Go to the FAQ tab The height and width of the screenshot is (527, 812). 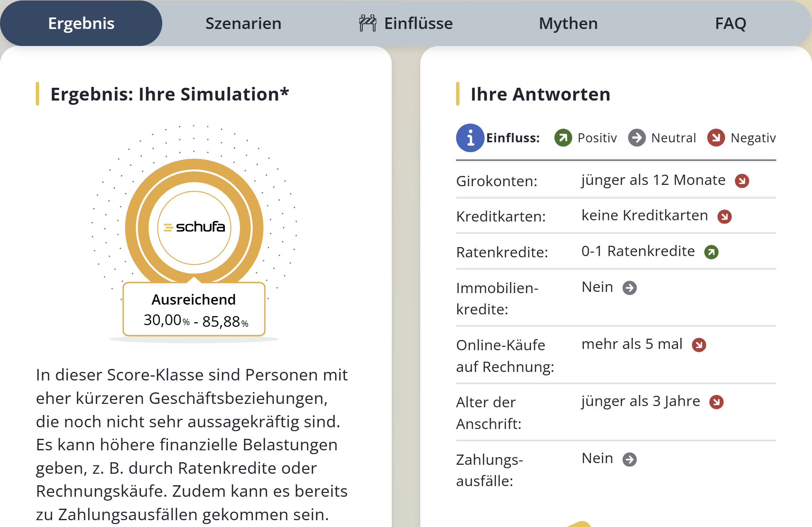tap(730, 23)
